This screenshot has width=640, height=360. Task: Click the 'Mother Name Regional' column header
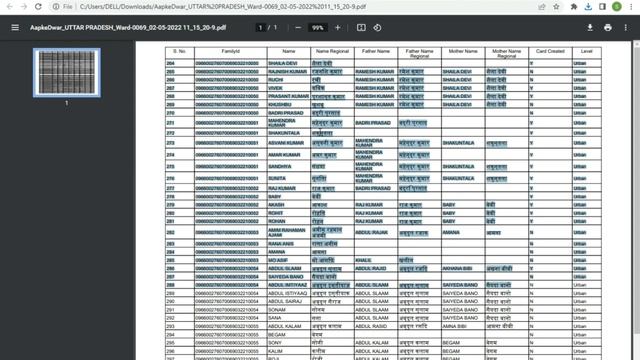507,53
